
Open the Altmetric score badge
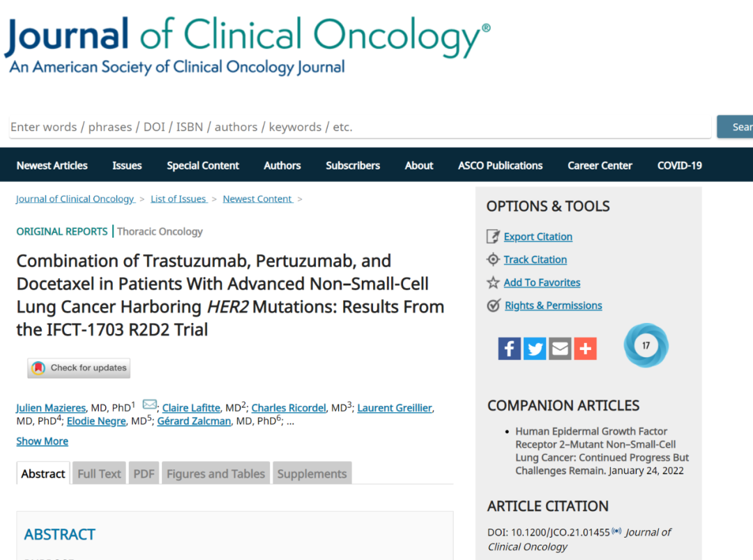[646, 345]
